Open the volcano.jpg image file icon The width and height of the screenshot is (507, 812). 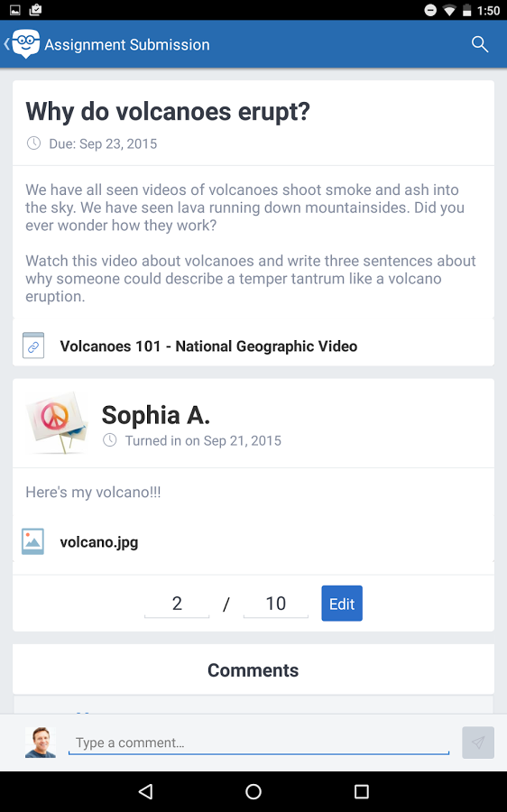coord(32,541)
